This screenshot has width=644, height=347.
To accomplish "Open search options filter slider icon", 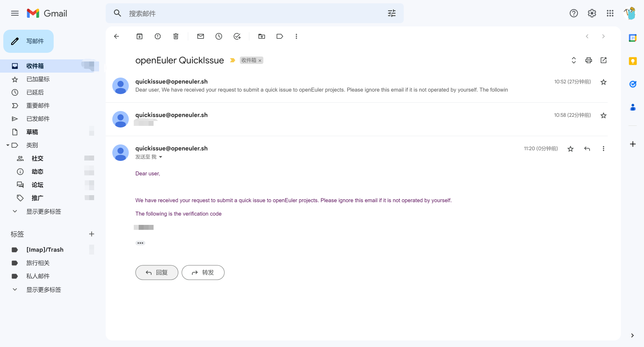I will point(392,13).
